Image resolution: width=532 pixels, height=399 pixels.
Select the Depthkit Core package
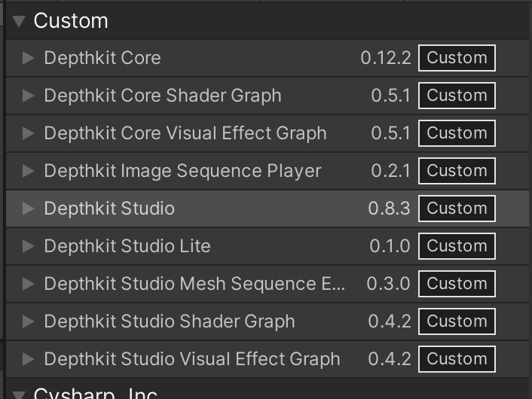coord(102,58)
